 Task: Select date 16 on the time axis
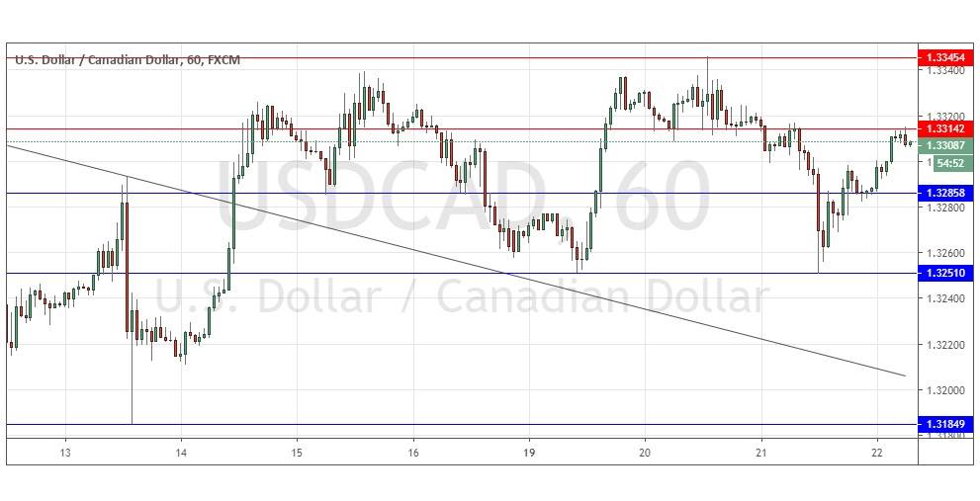413,450
